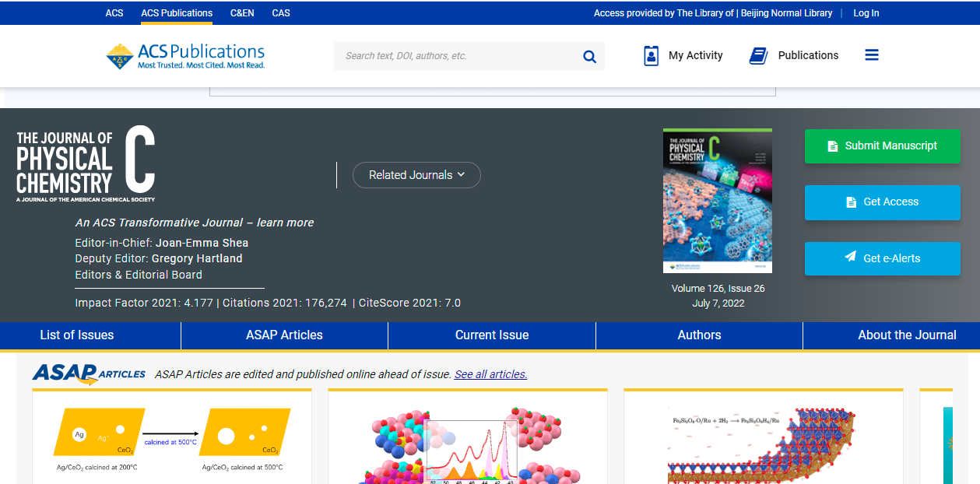Image resolution: width=980 pixels, height=484 pixels.
Task: Open the About the Journal tab
Action: tap(907, 335)
